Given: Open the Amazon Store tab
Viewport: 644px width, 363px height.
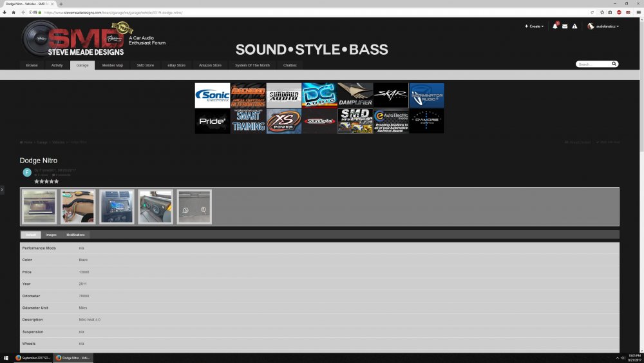Looking at the screenshot, I should tap(211, 65).
